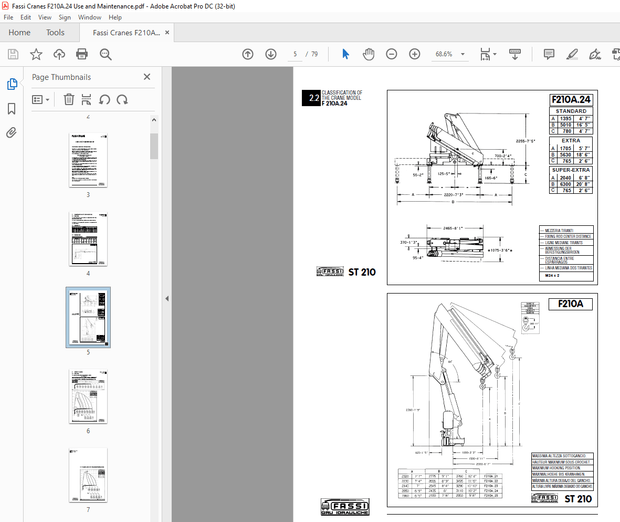
Task: Open the Window menu
Action: [89, 17]
